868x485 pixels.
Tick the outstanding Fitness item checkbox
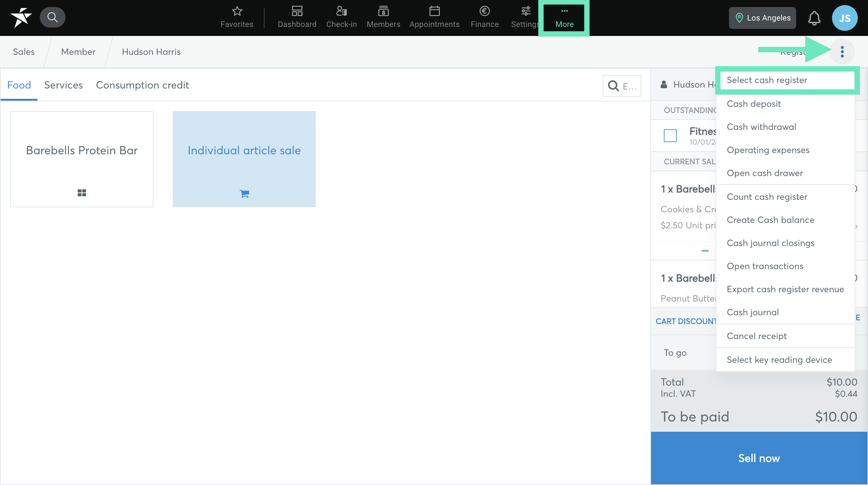[670, 135]
